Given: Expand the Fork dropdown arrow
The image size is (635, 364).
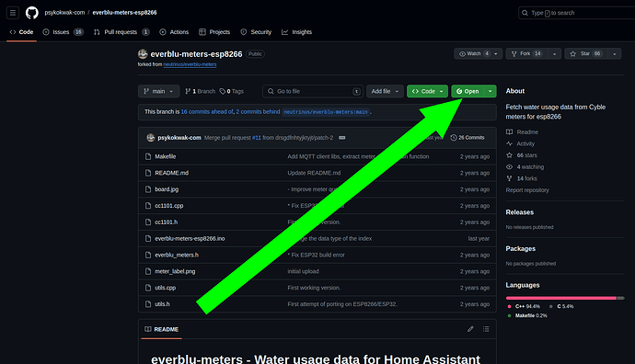Looking at the screenshot, I should (x=554, y=54).
